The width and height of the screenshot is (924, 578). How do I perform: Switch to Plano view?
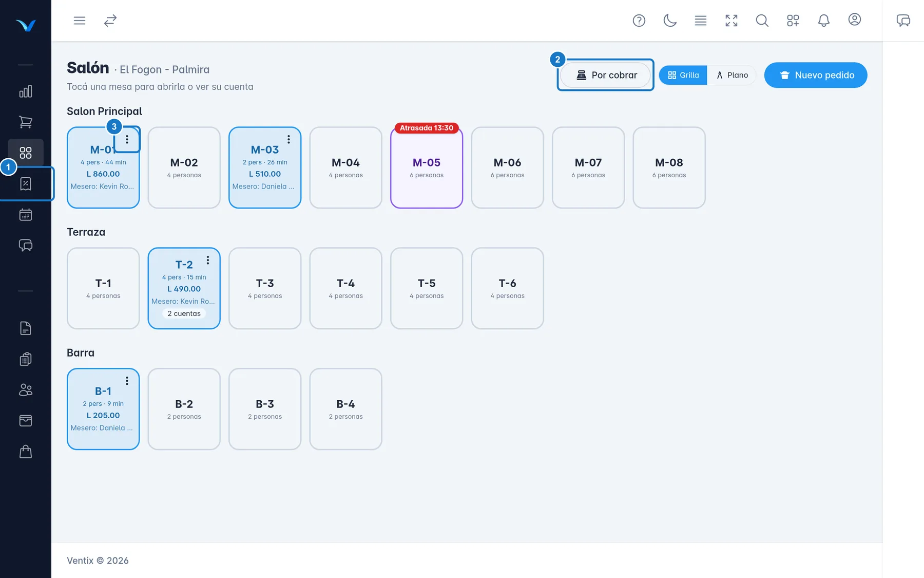(x=732, y=75)
